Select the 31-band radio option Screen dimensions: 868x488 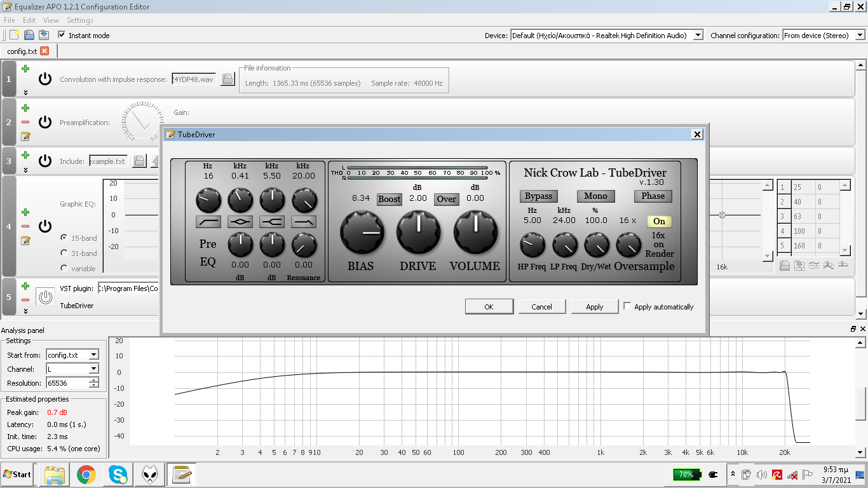(64, 253)
